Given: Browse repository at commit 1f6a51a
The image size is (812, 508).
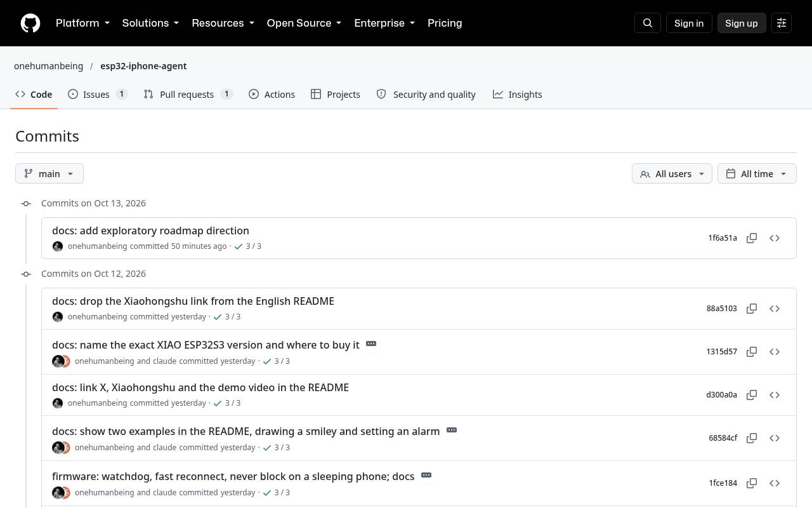Looking at the screenshot, I should 775,238.
